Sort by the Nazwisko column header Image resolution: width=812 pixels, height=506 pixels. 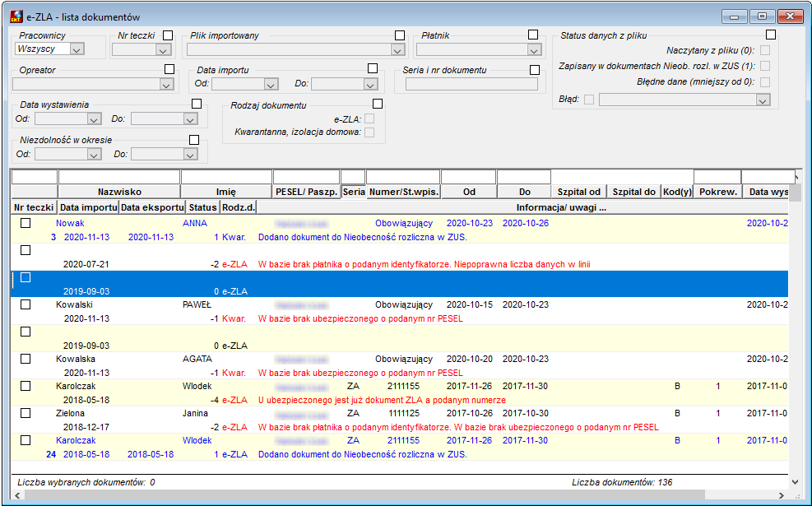[119, 192]
